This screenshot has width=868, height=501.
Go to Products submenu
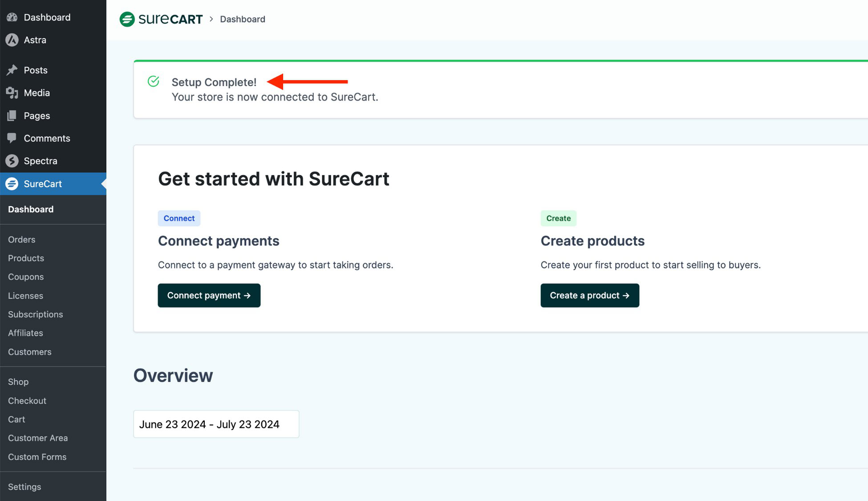(x=26, y=258)
